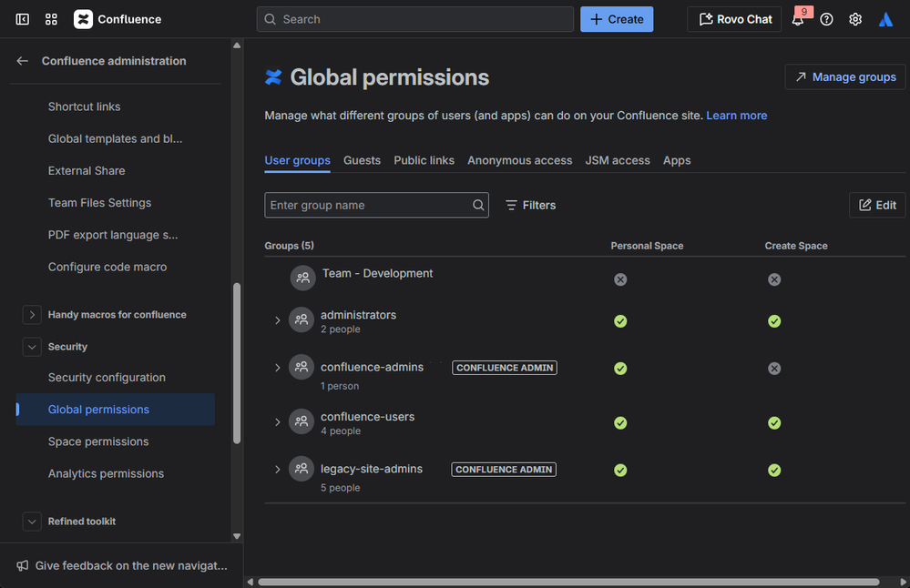Expand the confluence-users group row
910x588 pixels.
click(x=278, y=422)
